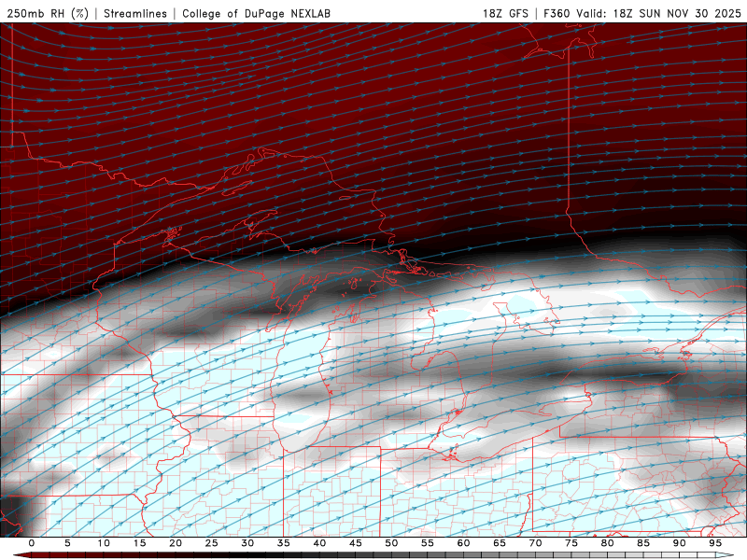Click the '18Z GFS' model label
Image resolution: width=747 pixels, height=560 pixels.
[505, 13]
